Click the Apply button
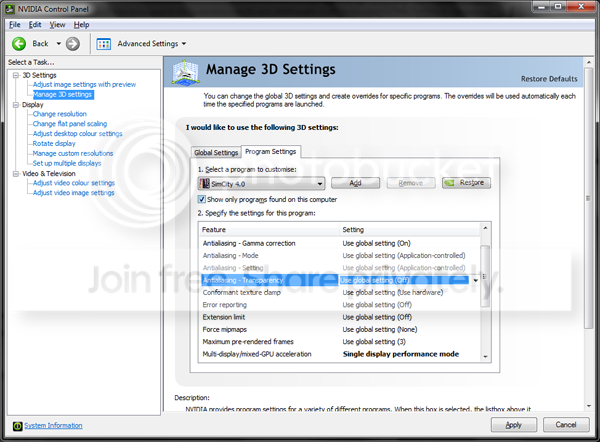 pyautogui.click(x=514, y=425)
